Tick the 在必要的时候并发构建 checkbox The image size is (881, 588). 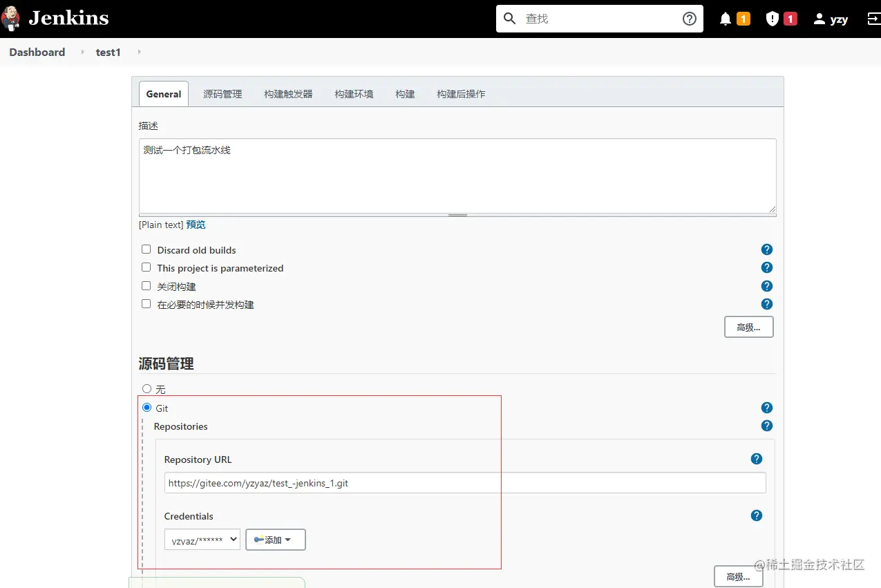tap(146, 304)
